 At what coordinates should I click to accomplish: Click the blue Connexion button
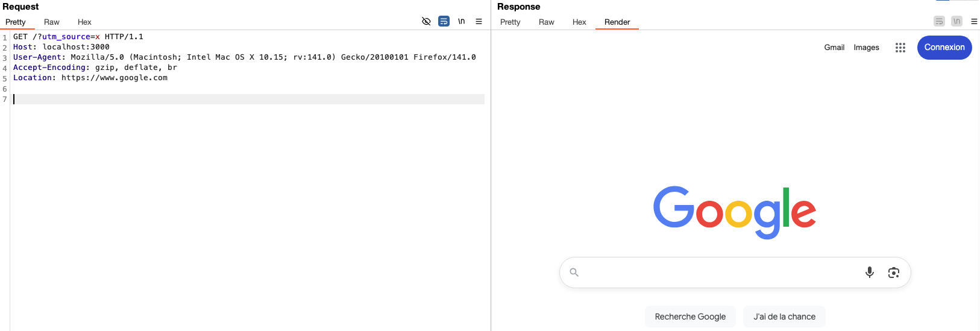[944, 47]
